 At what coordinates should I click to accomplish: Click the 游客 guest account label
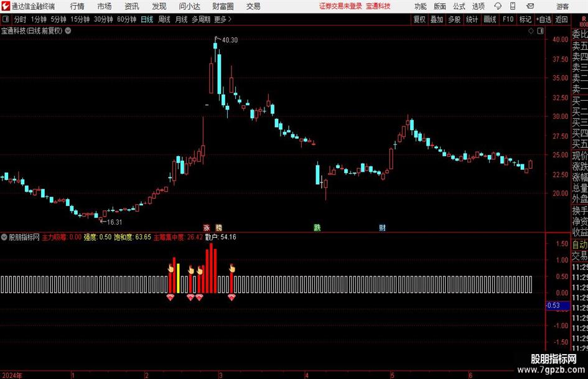(x=562, y=6)
